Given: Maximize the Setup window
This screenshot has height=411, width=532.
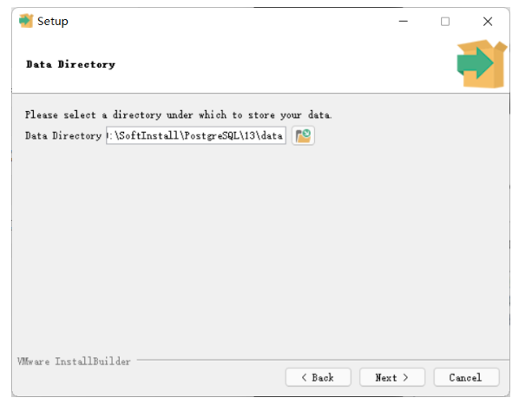Looking at the screenshot, I should [x=445, y=22].
